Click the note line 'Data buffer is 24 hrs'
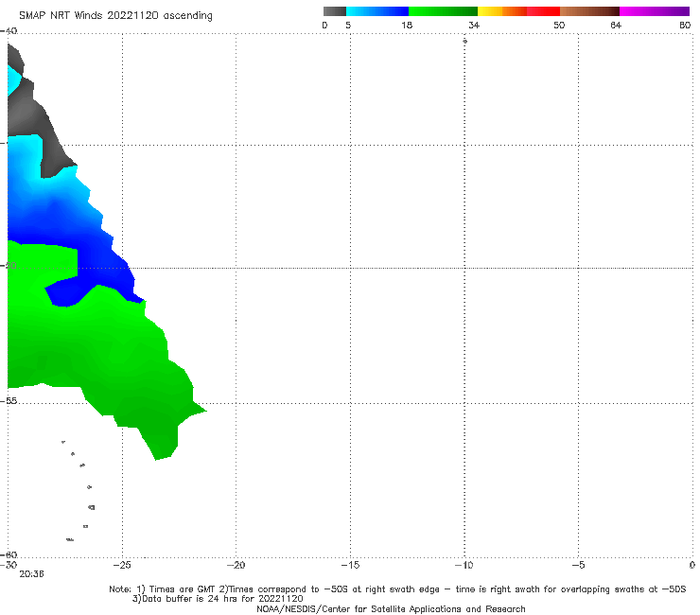Screen dimensions: 700x615 click(x=218, y=599)
